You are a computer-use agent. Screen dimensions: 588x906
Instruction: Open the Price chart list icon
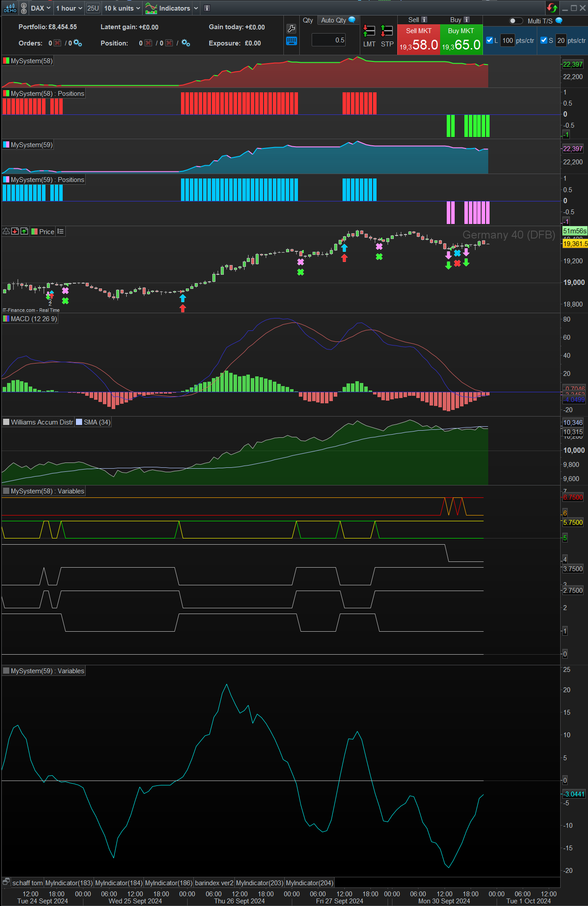[60, 231]
